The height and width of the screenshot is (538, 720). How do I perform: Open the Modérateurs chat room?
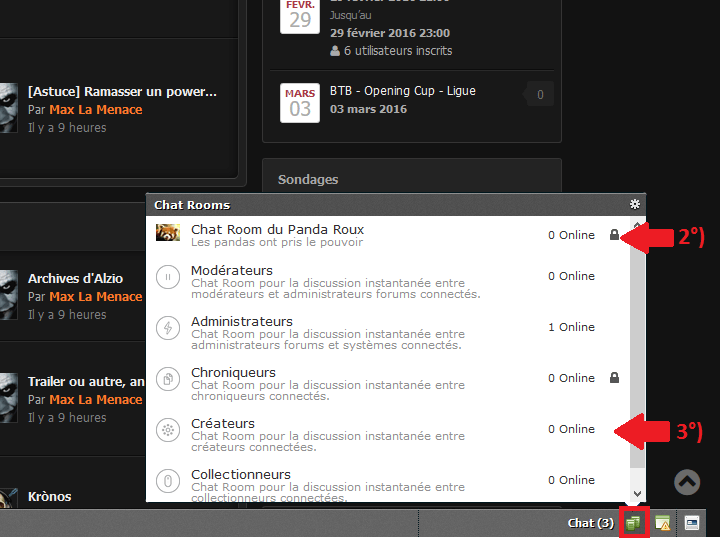(232, 270)
